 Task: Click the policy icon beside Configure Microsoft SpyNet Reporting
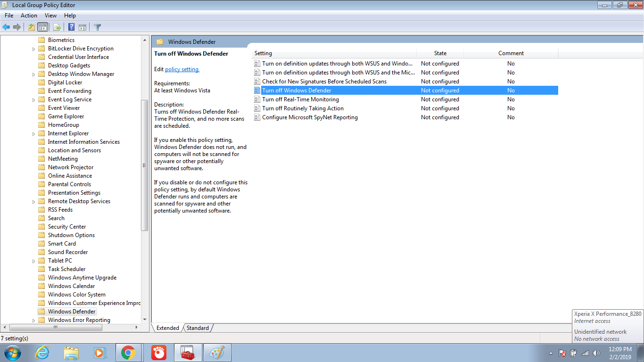tap(257, 117)
